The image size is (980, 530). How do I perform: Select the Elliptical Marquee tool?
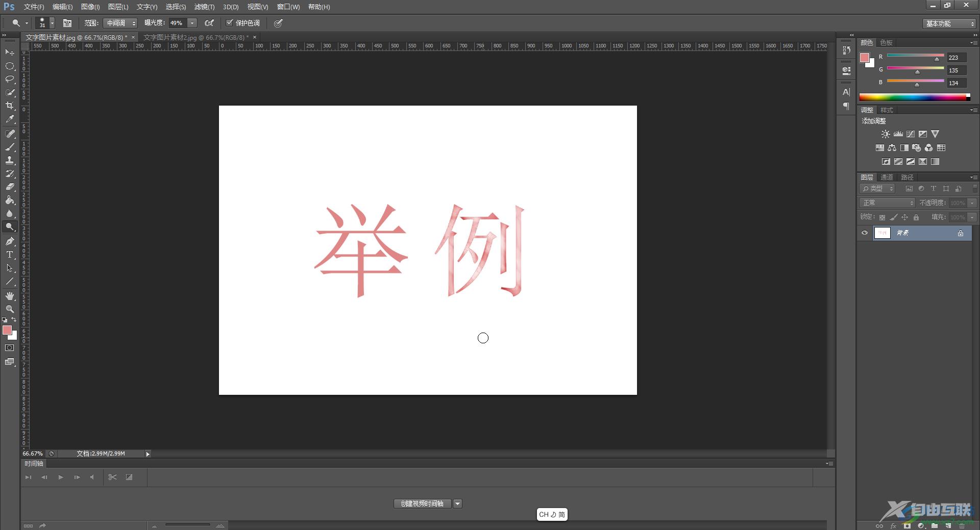10,66
